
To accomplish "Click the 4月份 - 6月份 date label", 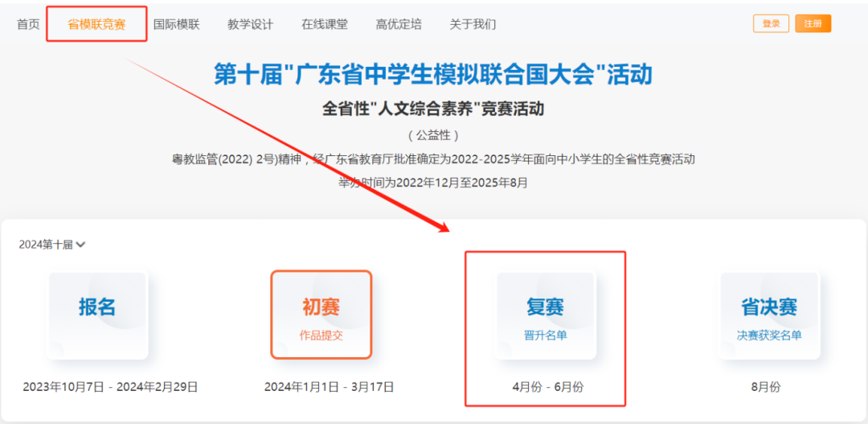I will click(547, 387).
